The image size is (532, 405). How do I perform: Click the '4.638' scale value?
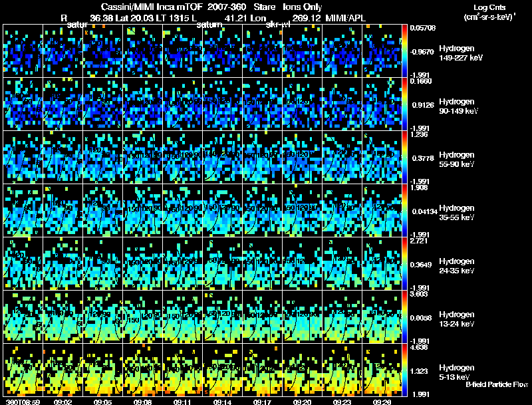point(419,347)
